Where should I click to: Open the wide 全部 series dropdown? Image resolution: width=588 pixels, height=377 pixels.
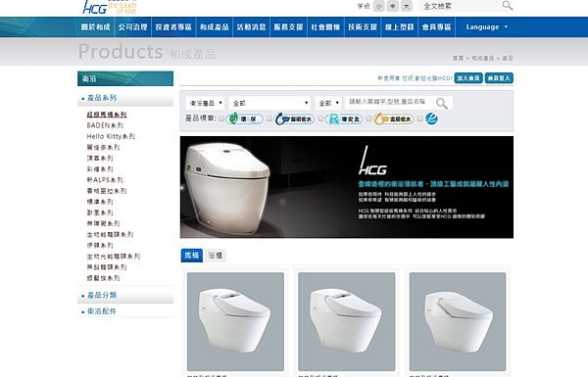coord(270,103)
